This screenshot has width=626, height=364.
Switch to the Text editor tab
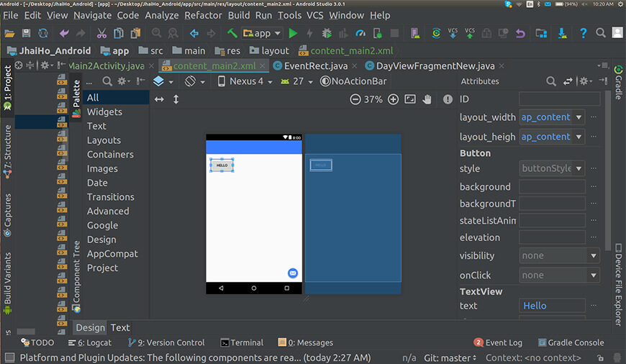coord(119,328)
